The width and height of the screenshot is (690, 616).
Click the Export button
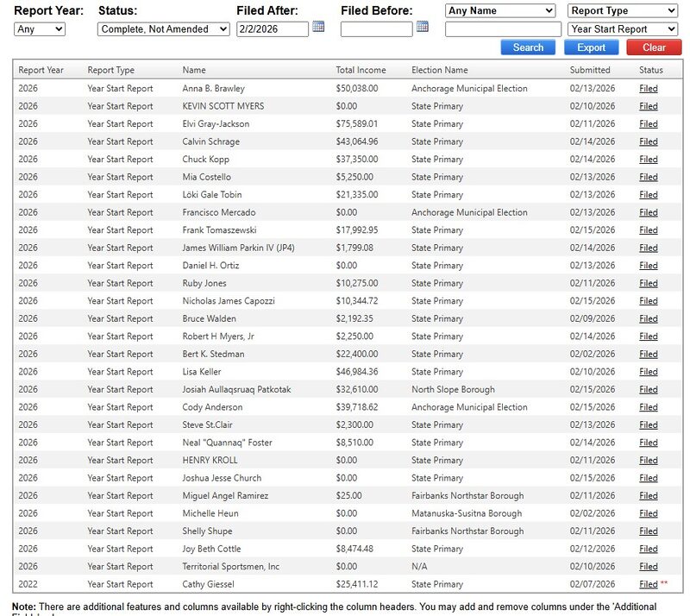(591, 47)
